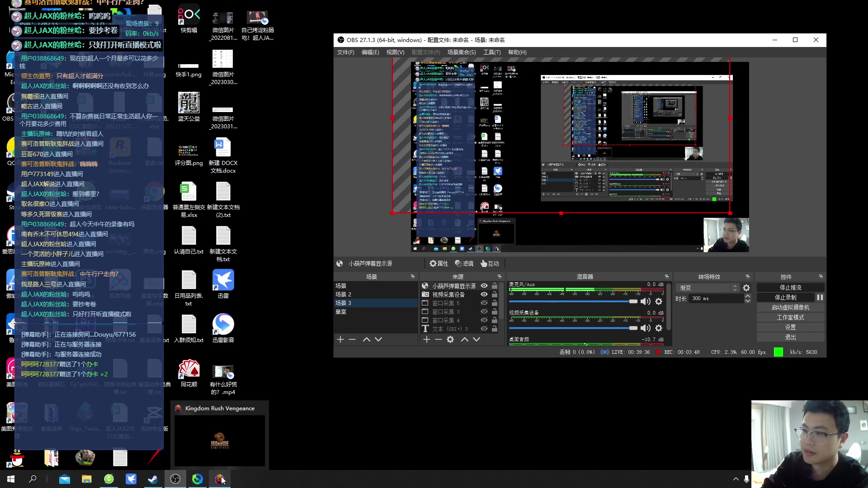Click the 300 ms duration field
Screen dimensions: 868x488
click(717, 299)
